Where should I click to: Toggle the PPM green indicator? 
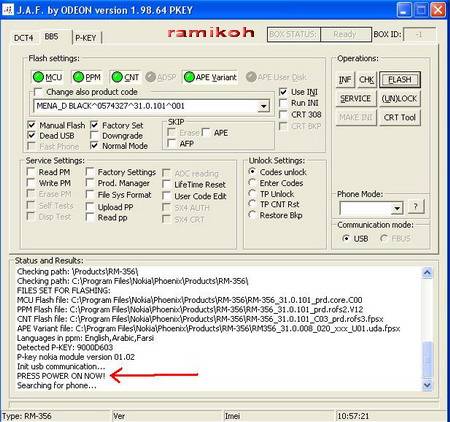(x=78, y=77)
